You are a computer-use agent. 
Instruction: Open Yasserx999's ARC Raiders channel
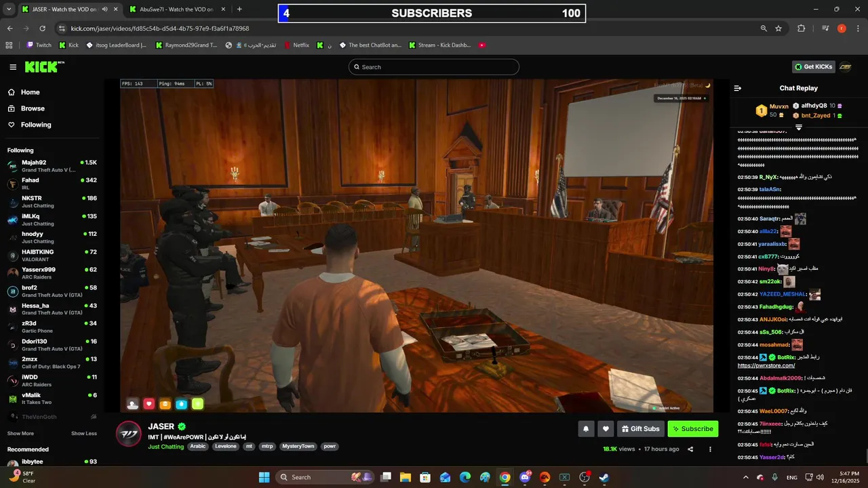click(x=52, y=273)
